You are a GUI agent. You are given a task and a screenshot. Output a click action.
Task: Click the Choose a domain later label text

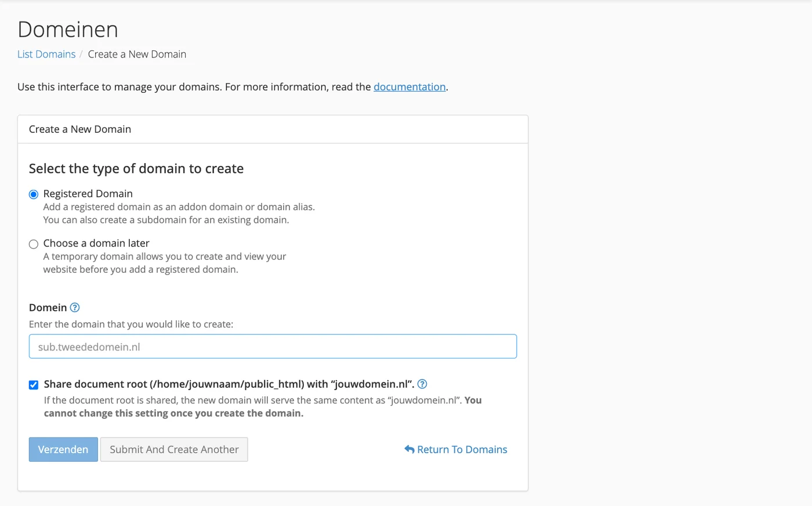pos(96,243)
